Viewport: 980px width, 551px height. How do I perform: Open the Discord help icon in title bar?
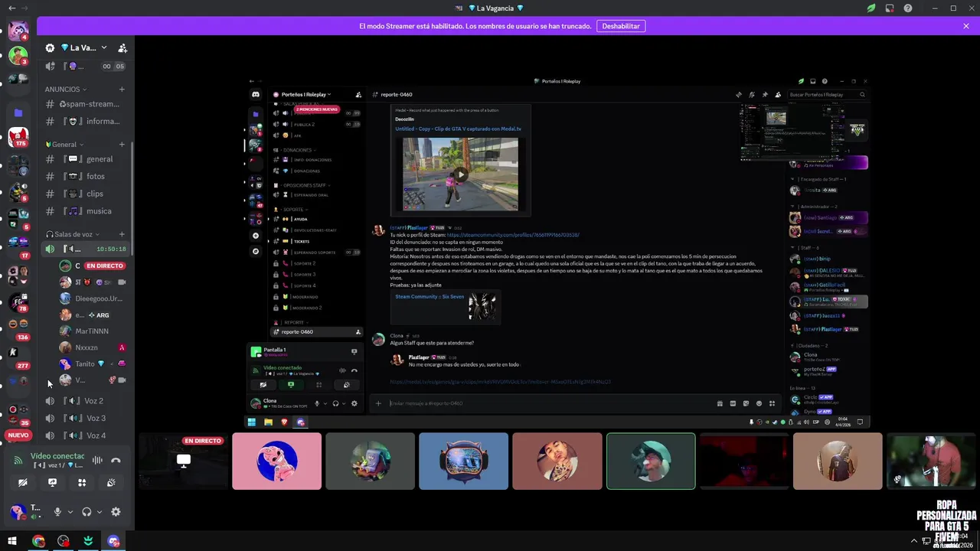(x=907, y=8)
